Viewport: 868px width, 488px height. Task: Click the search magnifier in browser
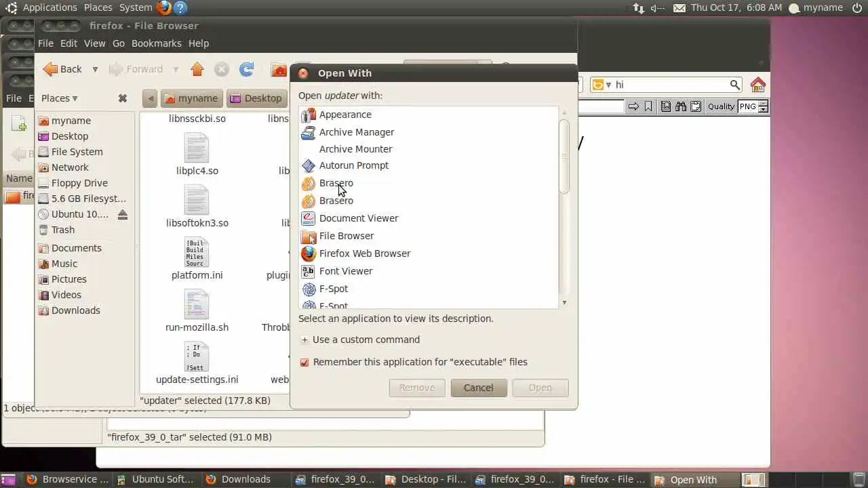click(x=734, y=85)
